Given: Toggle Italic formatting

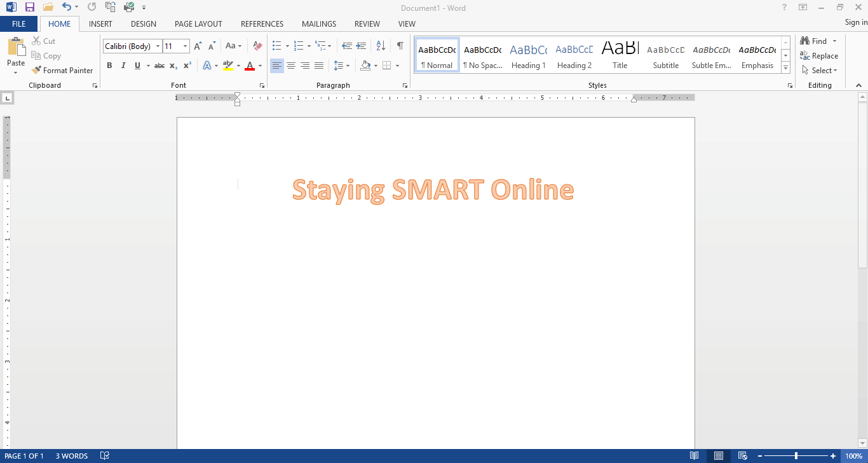Looking at the screenshot, I should pyautogui.click(x=123, y=66).
